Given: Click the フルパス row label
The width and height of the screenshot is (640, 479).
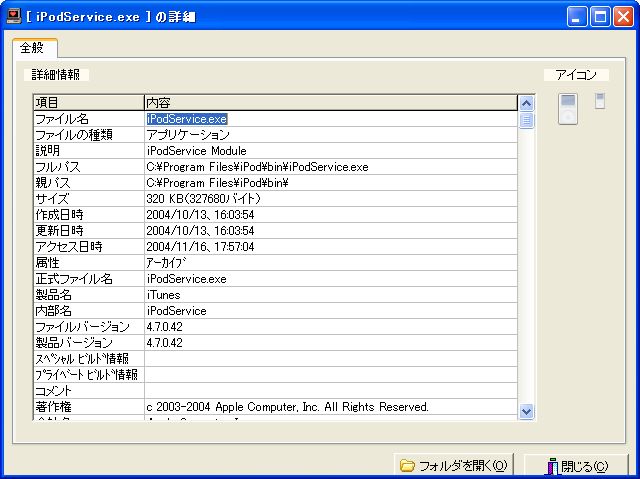Looking at the screenshot, I should (x=58, y=167).
